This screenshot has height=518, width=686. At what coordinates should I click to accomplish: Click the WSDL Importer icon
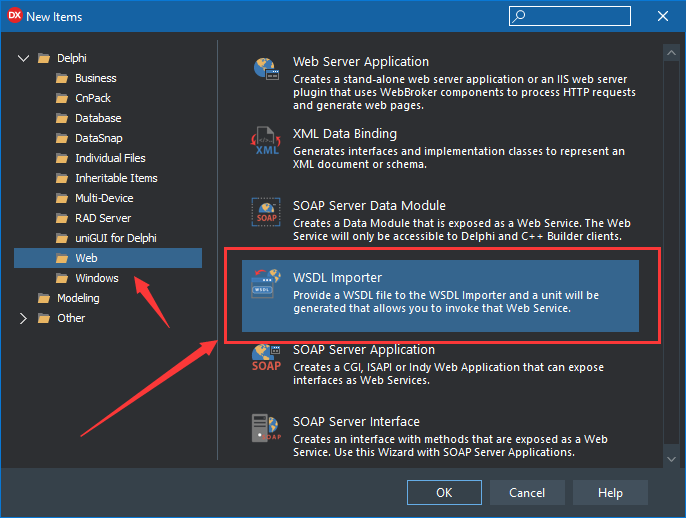(x=266, y=284)
